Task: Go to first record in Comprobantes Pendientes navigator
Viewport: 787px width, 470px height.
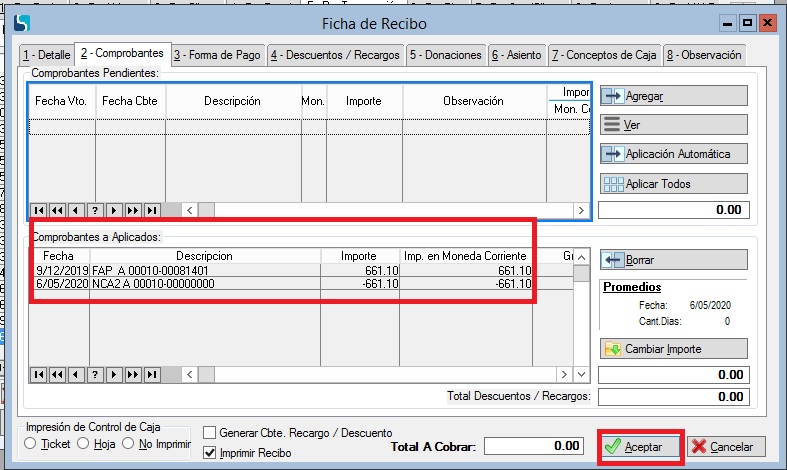Action: click(39, 210)
